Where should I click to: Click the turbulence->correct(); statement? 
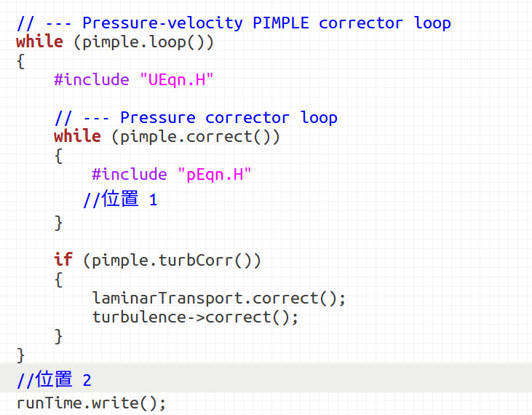click(x=195, y=317)
